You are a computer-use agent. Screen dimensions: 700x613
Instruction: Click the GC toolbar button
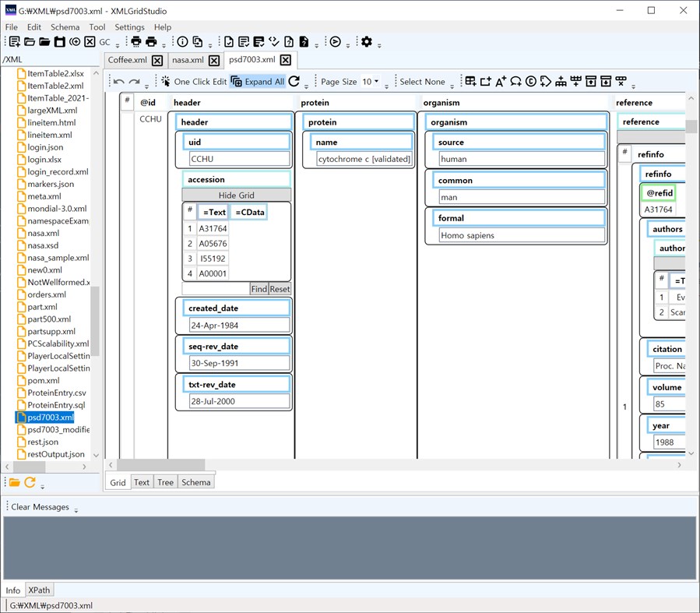[x=104, y=42]
